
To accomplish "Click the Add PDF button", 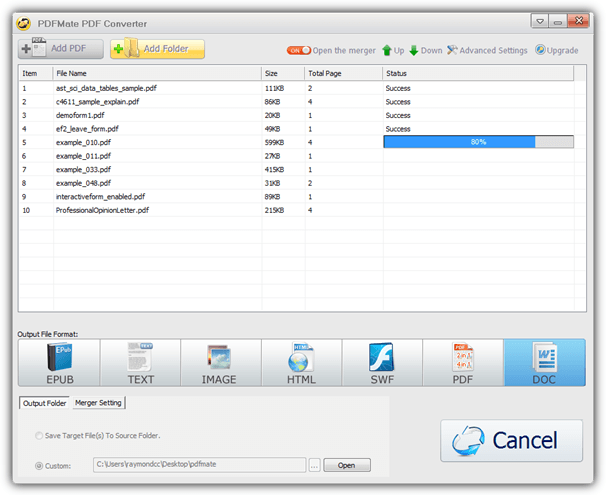I will (x=61, y=49).
